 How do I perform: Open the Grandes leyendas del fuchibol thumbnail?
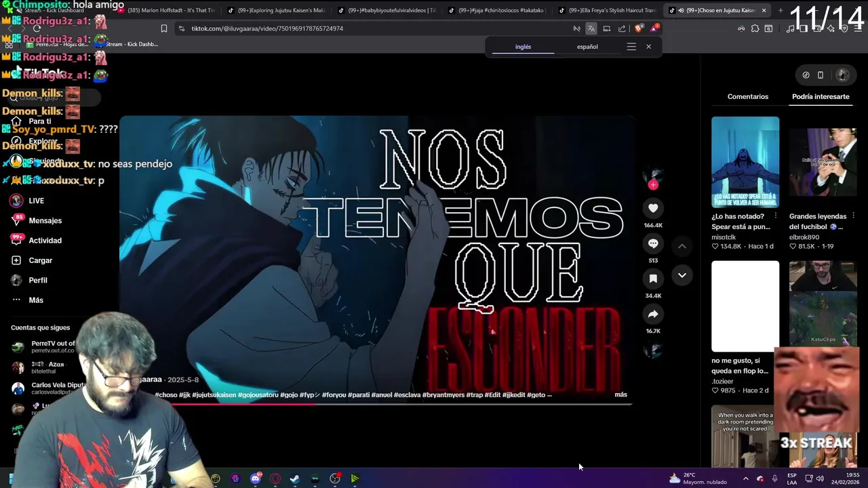[x=823, y=162]
